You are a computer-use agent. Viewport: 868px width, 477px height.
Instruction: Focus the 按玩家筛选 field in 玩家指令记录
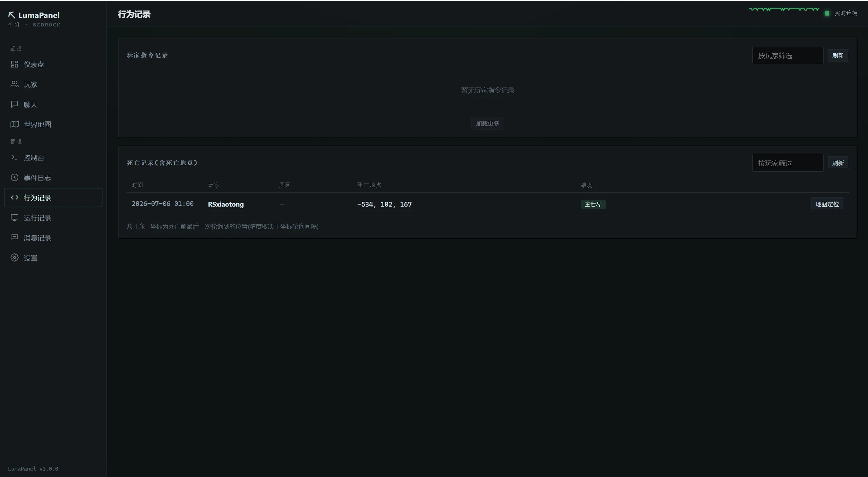point(788,55)
